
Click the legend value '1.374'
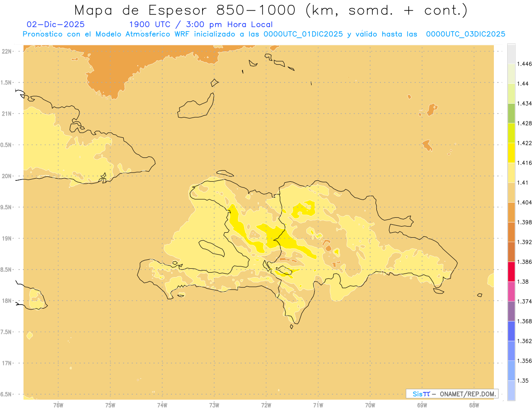point(524,301)
